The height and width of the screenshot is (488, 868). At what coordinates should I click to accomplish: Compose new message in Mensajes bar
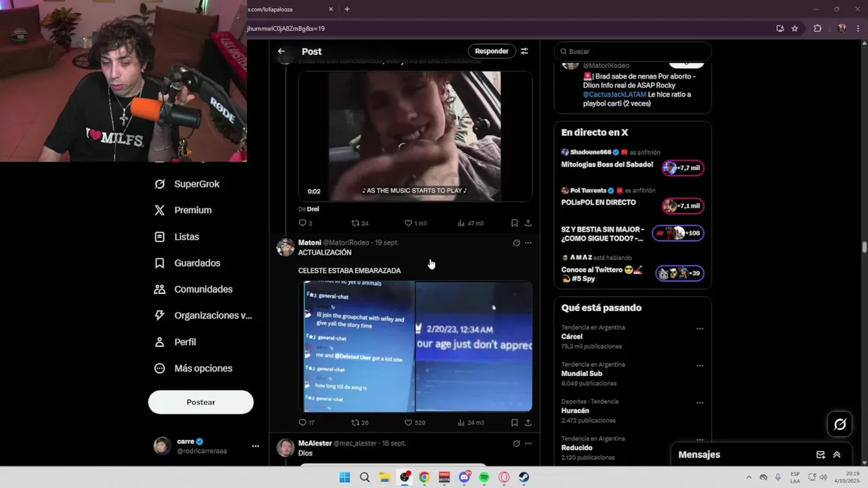821,455
